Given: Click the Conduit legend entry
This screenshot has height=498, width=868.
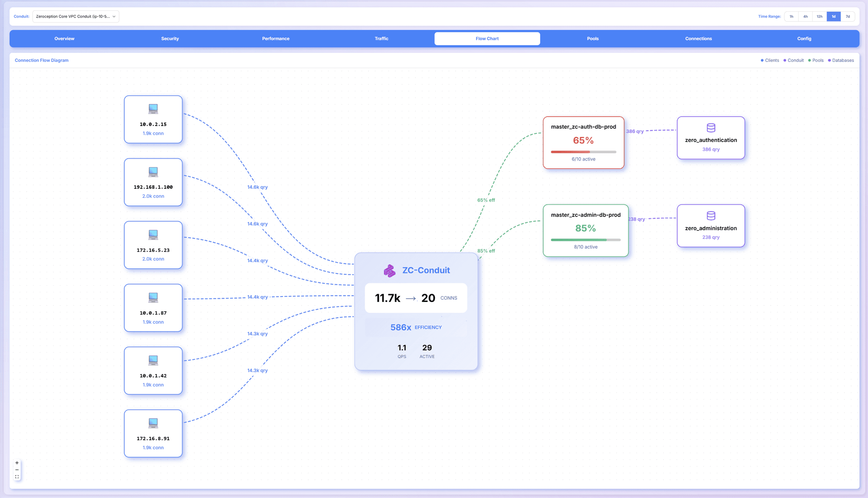Looking at the screenshot, I should [x=793, y=60].
